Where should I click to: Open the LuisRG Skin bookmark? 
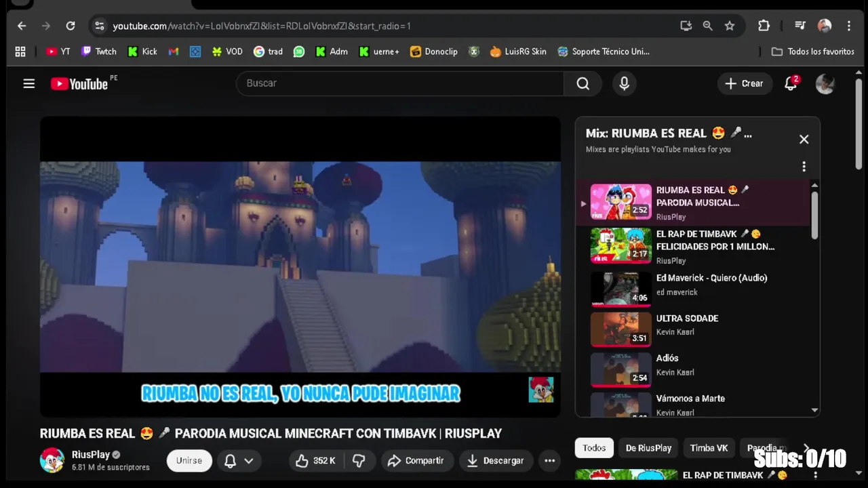[518, 52]
